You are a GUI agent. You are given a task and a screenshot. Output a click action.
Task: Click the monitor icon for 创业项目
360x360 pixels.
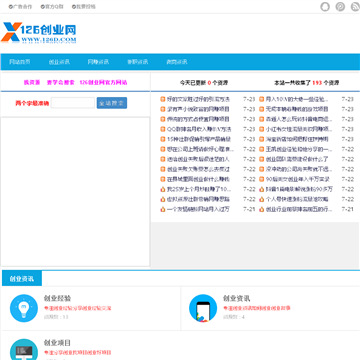(24, 349)
